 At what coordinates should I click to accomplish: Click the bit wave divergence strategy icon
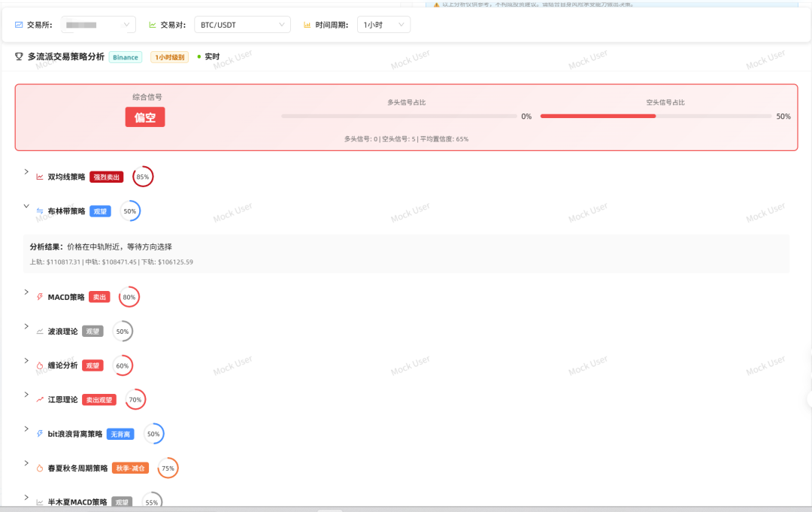40,434
